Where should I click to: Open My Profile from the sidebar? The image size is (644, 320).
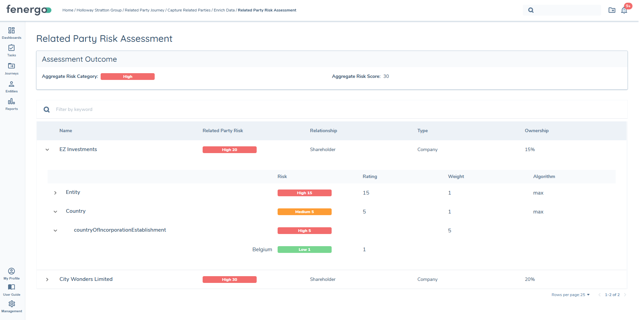click(x=11, y=273)
